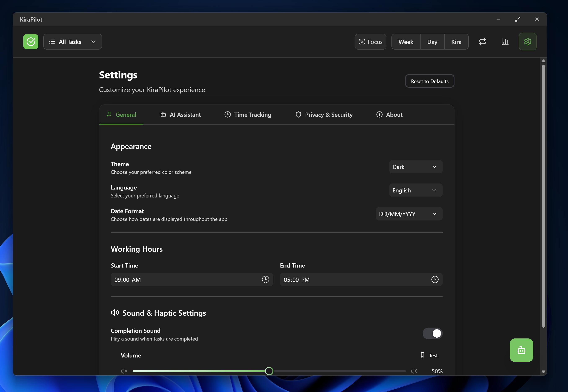
Task: Expand the Theme dropdown showing Dark
Action: click(416, 167)
